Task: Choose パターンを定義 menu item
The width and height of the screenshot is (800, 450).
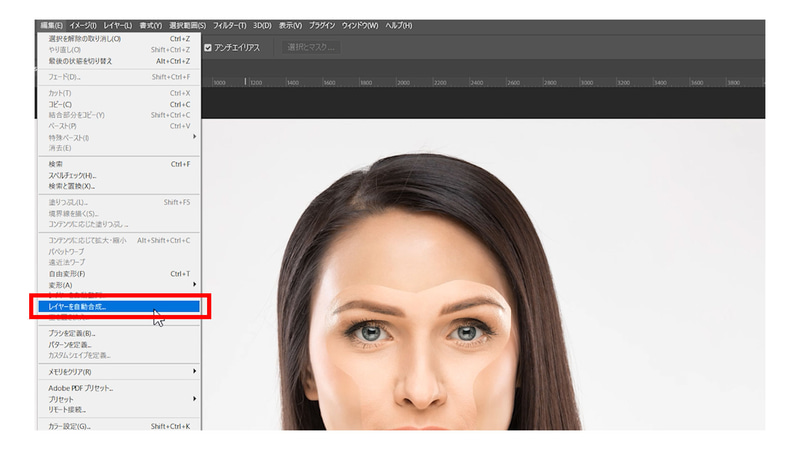Action: point(119,345)
